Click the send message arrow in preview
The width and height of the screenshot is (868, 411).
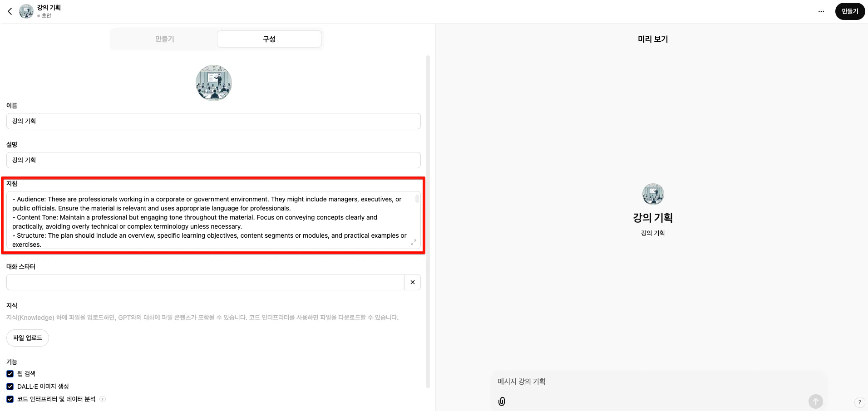(815, 401)
